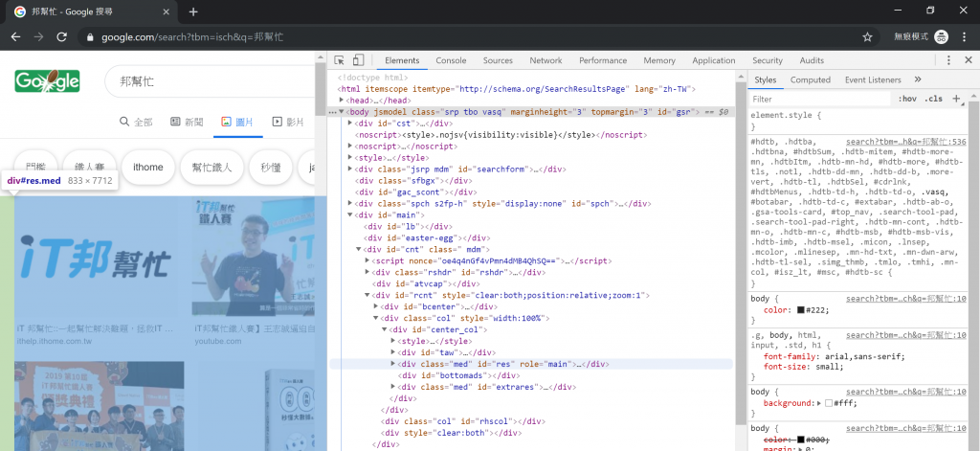The width and height of the screenshot is (980, 451).
Task: Collapse the body element node
Action: pos(342,112)
